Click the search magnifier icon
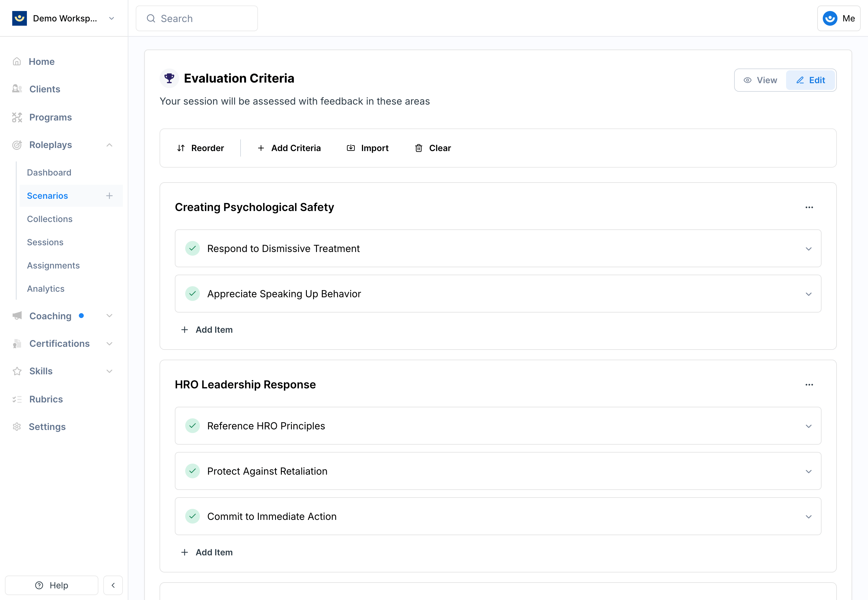The image size is (868, 600). [151, 18]
